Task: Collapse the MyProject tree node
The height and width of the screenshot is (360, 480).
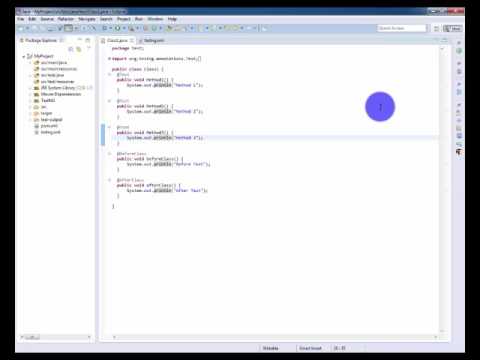Action: [x=24, y=56]
